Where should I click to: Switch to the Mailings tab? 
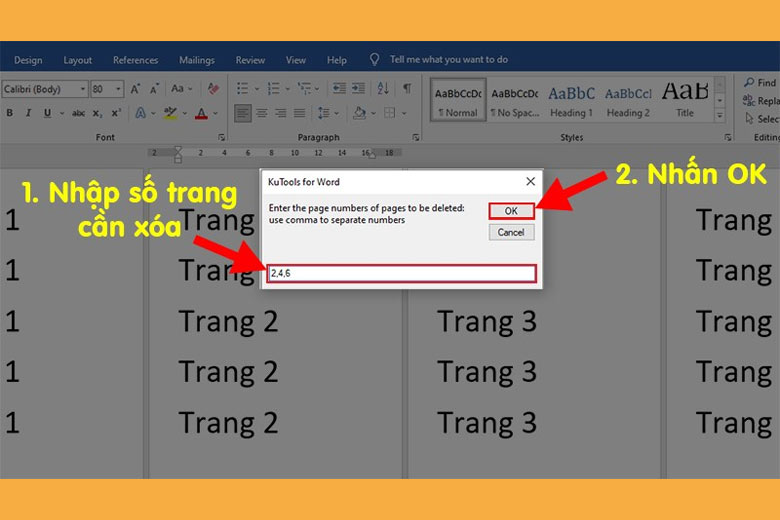[197, 60]
